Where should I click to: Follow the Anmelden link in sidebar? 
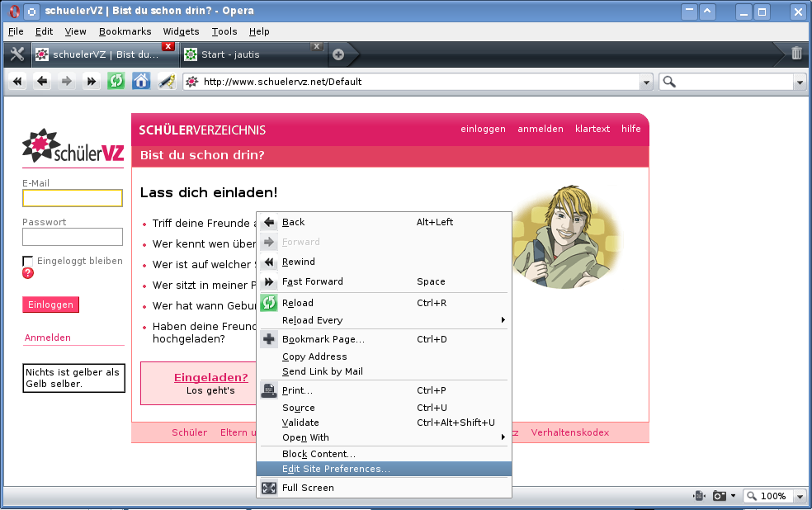click(x=48, y=338)
